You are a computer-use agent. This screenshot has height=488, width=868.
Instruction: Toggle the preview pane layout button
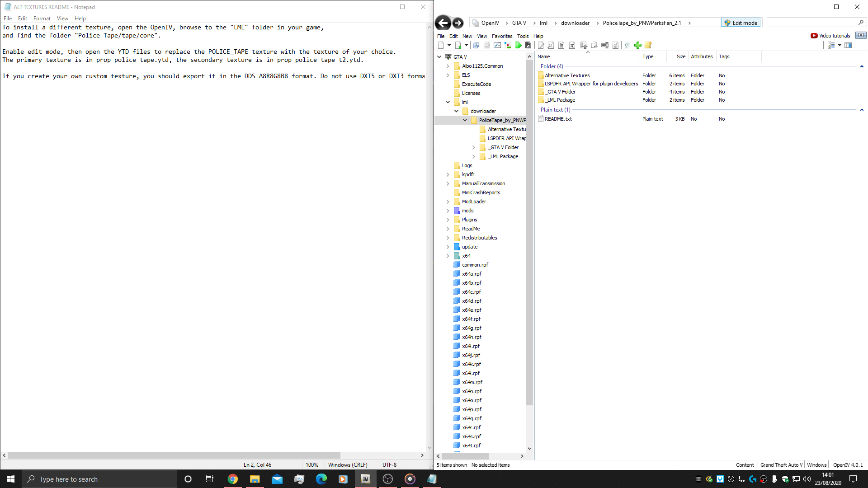tap(848, 45)
